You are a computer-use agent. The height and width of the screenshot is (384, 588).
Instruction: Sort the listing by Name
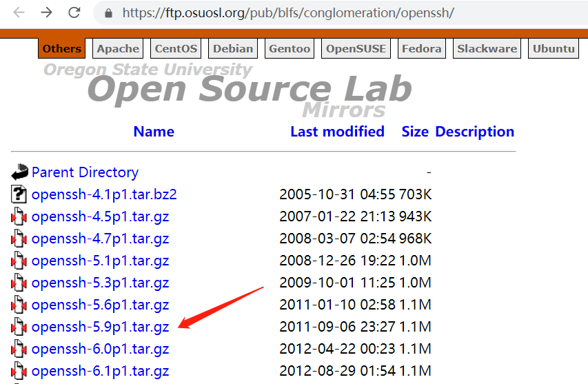click(154, 132)
